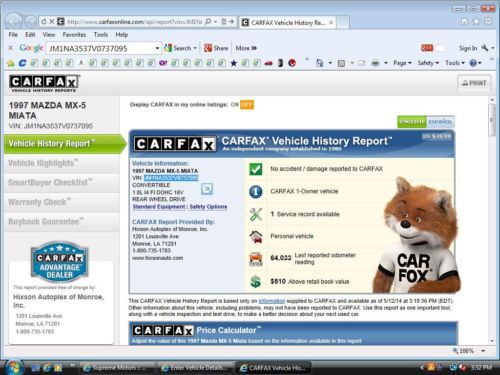Click green checkmark no accident icon
Viewport: 500px width, 375px height.
256,169
